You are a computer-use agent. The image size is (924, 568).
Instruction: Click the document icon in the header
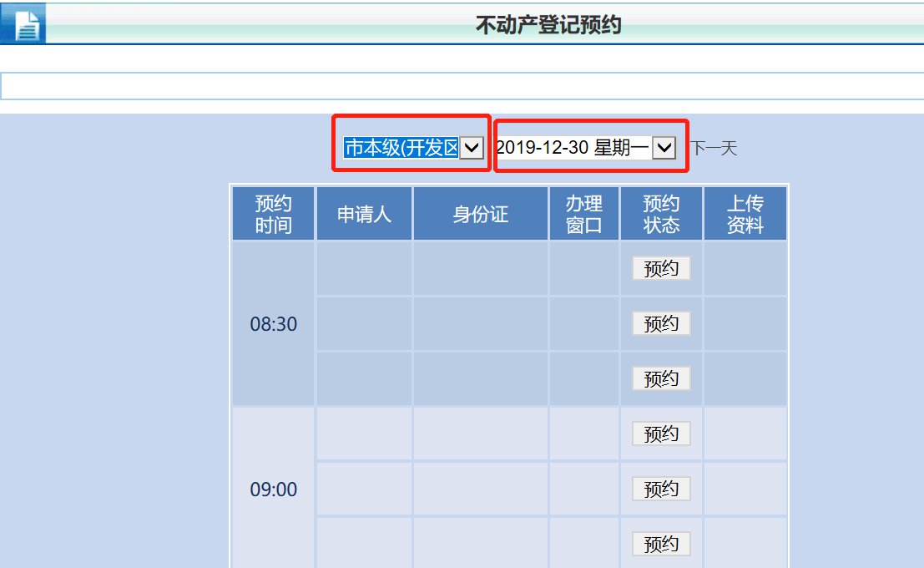[27, 26]
